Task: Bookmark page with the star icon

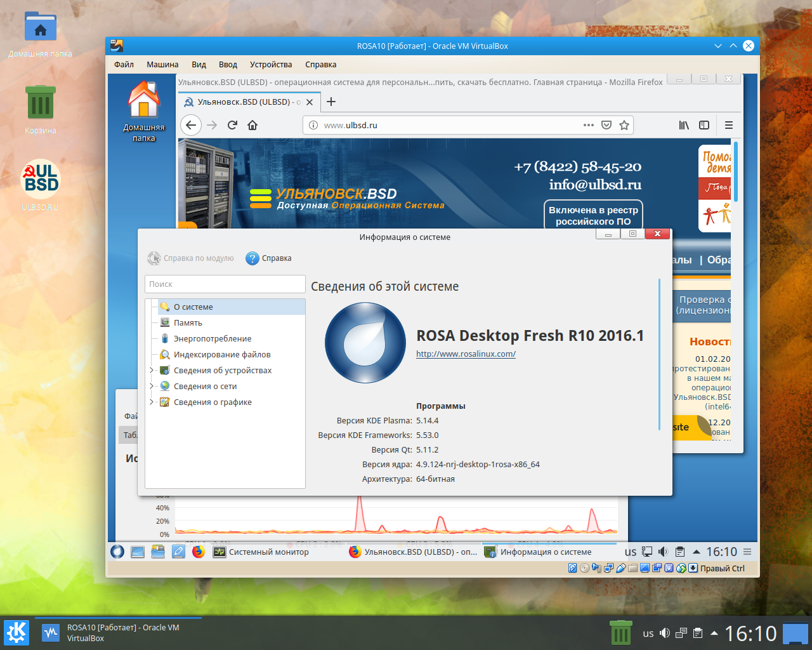Action: [624, 125]
